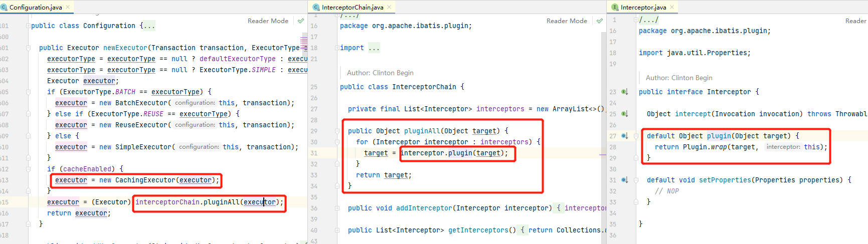This screenshot has width=868, height=244.
Task: Click the implementations gutter icon beside interface Interceptor
Action: tap(624, 92)
